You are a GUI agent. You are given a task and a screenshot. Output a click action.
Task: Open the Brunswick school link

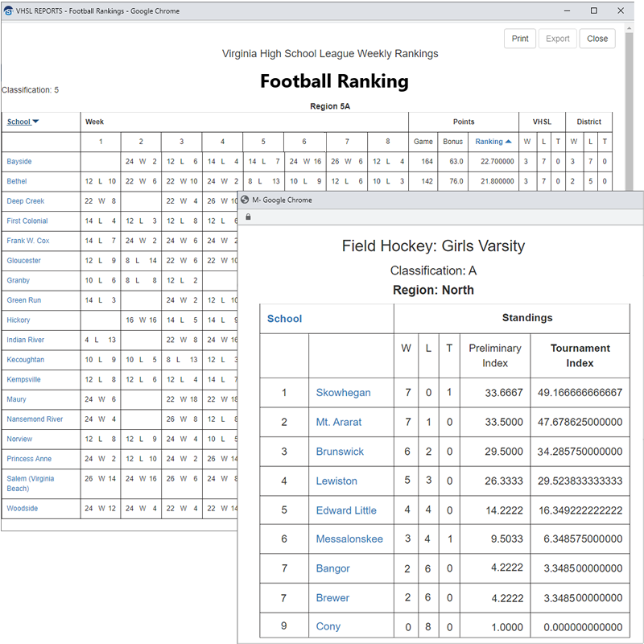click(340, 452)
